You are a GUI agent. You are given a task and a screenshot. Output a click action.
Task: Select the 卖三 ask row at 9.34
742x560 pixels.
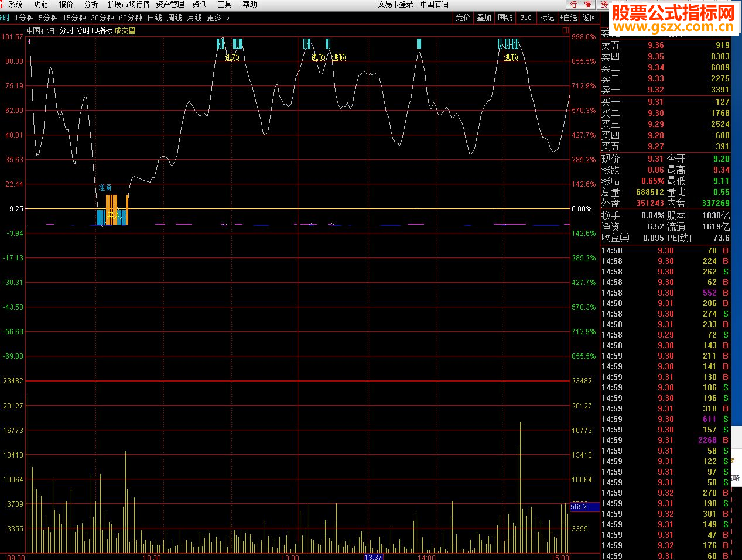point(666,67)
